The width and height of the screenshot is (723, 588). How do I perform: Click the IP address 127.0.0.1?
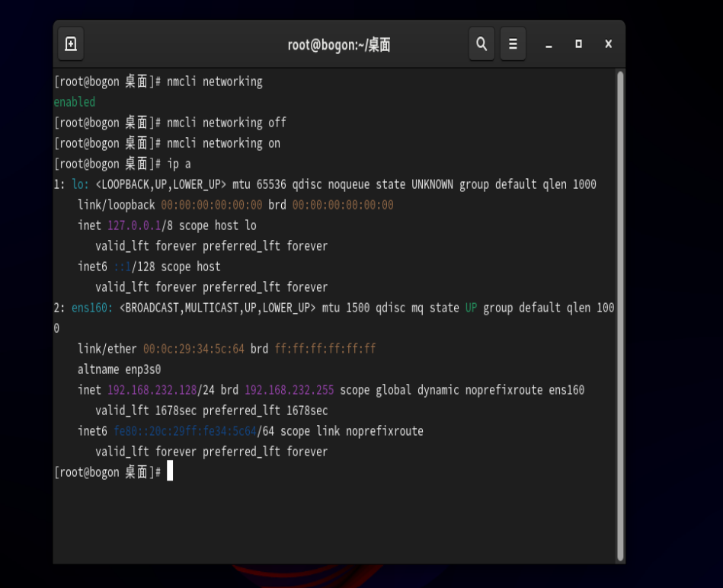click(x=134, y=225)
